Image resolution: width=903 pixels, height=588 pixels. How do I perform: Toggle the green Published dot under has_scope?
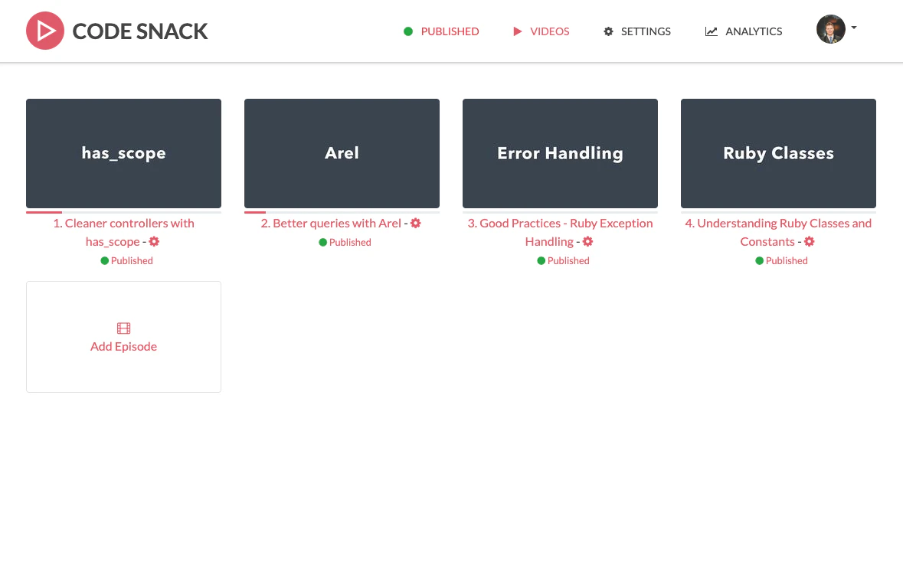(103, 260)
